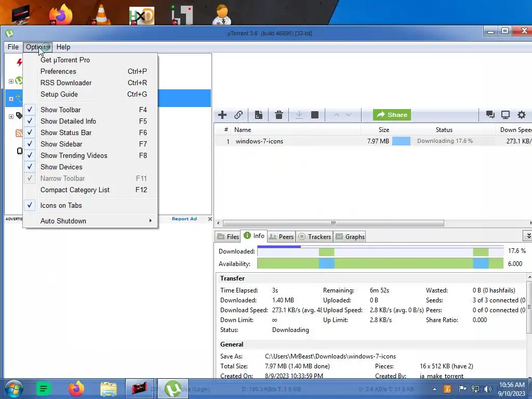This screenshot has width=532, height=399.
Task: Click the red lightning bolt sidebar icon
Action: 19,62
